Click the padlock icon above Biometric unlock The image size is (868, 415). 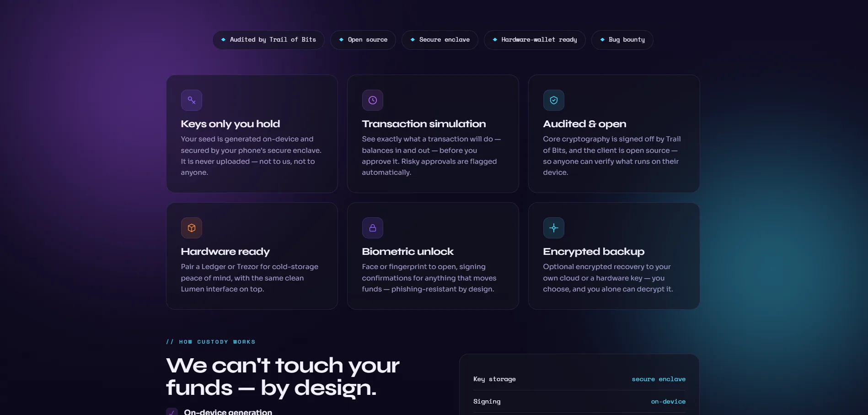tap(373, 228)
